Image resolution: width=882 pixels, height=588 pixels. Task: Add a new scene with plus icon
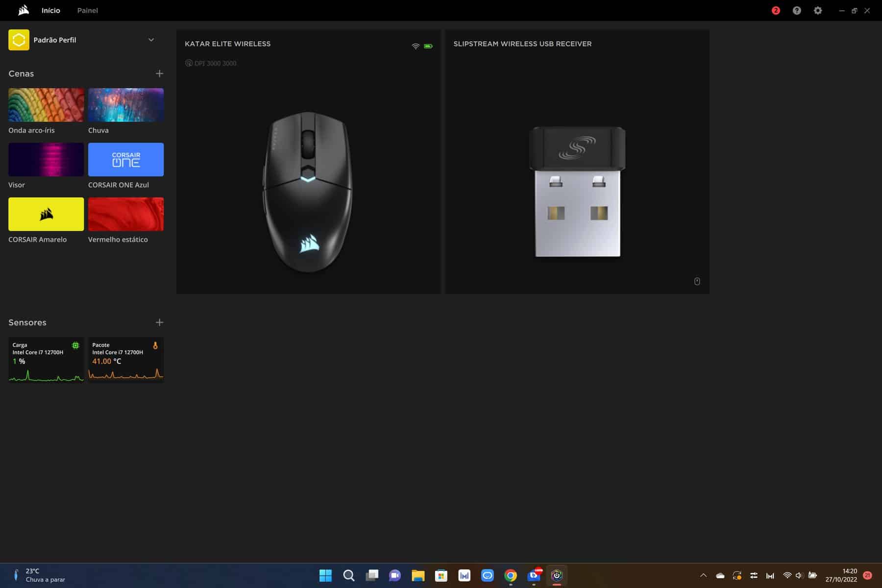[x=159, y=73]
